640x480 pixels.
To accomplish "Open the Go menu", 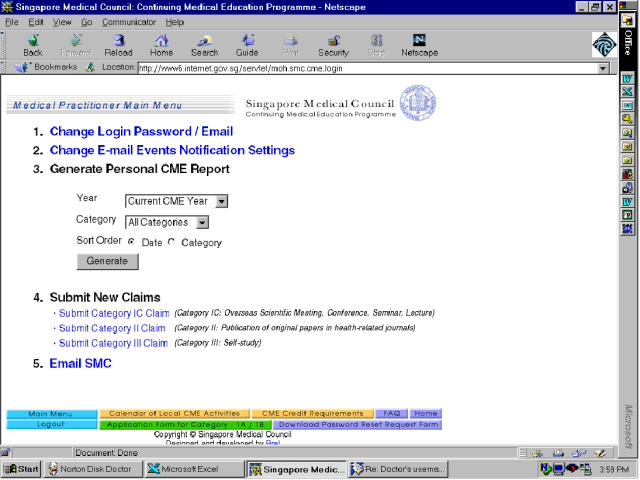I will [x=87, y=22].
